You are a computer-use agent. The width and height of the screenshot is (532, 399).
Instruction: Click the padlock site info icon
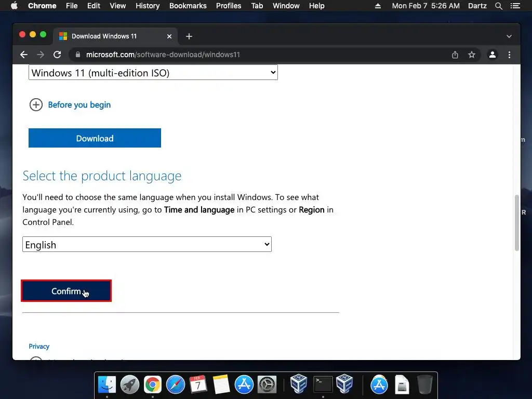pyautogui.click(x=78, y=55)
